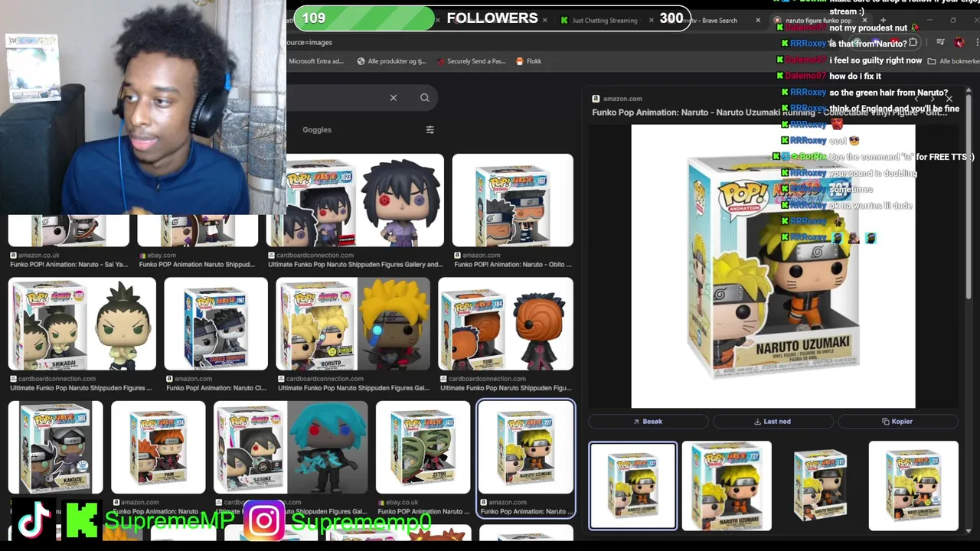The width and height of the screenshot is (980, 551).
Task: Open the Obito Funko image result
Action: [x=512, y=201]
